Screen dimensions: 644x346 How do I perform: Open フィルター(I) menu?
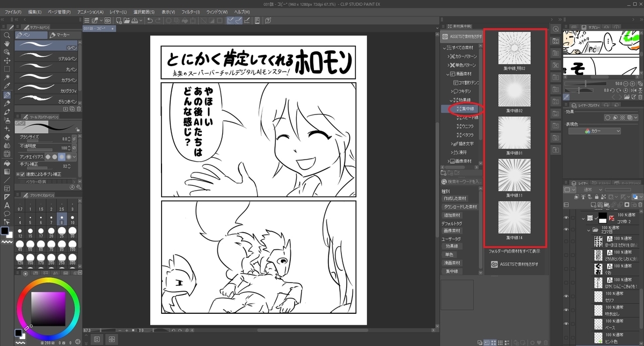click(191, 12)
